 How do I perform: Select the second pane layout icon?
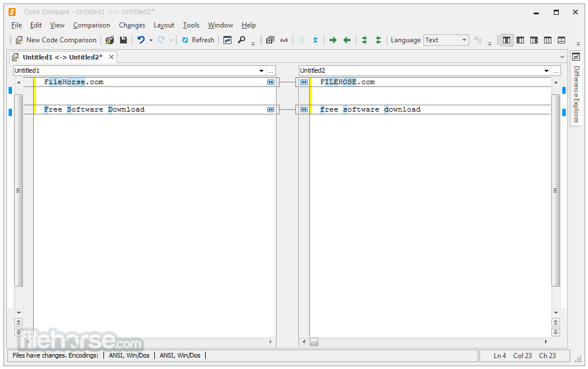coord(520,40)
